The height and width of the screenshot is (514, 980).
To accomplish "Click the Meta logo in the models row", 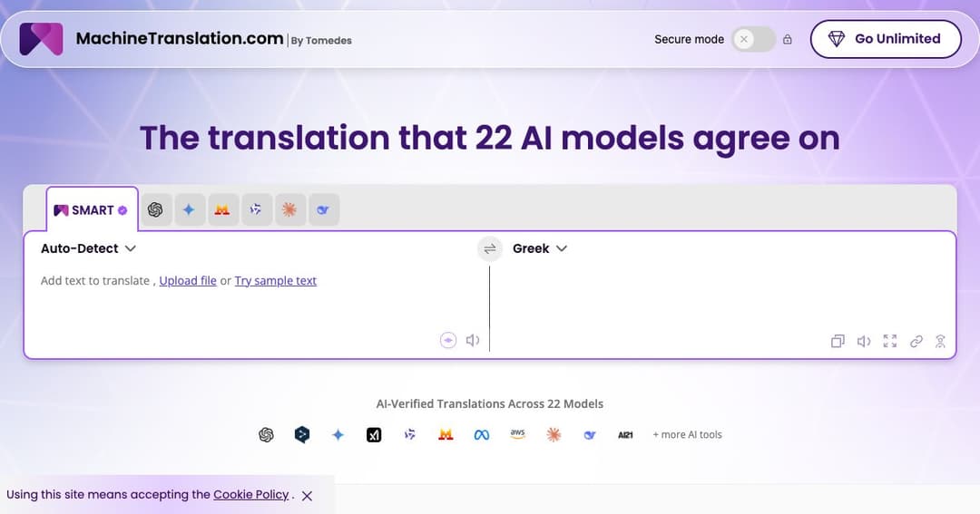I will click(481, 435).
